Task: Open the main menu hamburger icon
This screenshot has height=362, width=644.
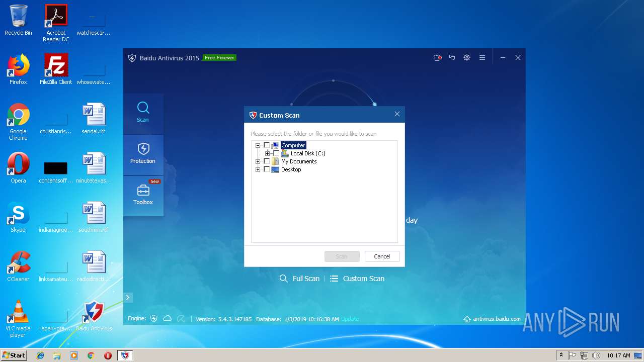Action: (482, 58)
